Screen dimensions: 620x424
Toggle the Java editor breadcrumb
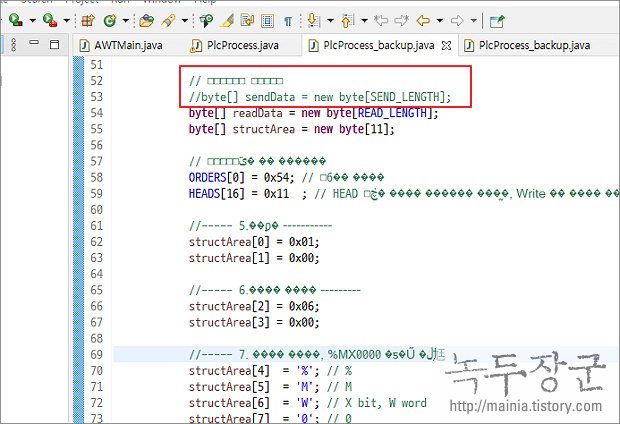click(206, 20)
